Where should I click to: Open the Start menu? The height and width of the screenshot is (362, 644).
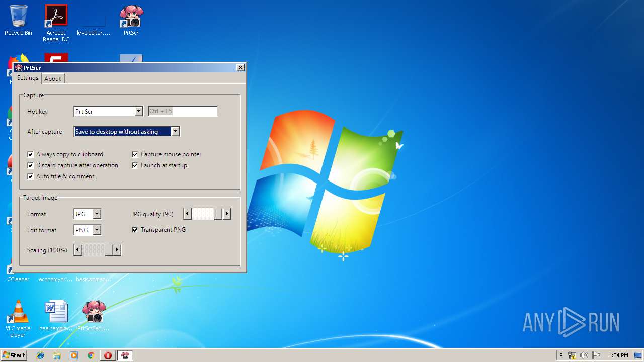[14, 355]
